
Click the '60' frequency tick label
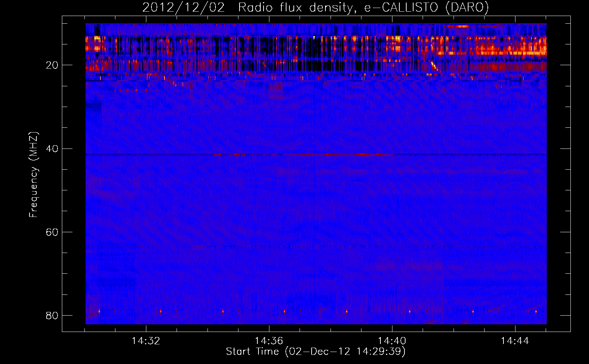click(x=52, y=232)
